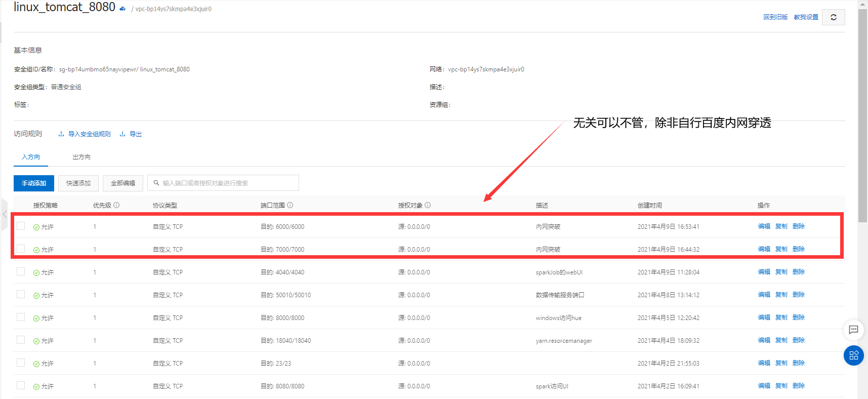Click the 授权策略 column header
The width and height of the screenshot is (868, 399).
coord(46,205)
